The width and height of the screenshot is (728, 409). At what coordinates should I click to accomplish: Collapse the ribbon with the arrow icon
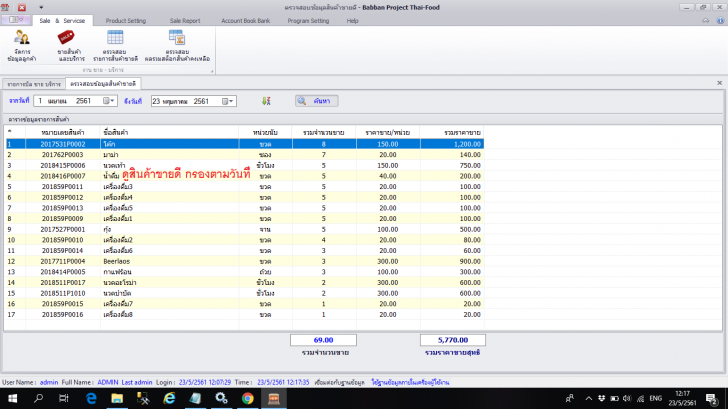pyautogui.click(x=706, y=20)
